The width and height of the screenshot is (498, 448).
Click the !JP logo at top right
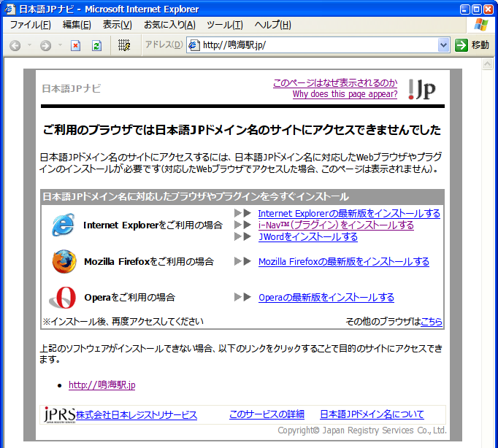[x=422, y=89]
